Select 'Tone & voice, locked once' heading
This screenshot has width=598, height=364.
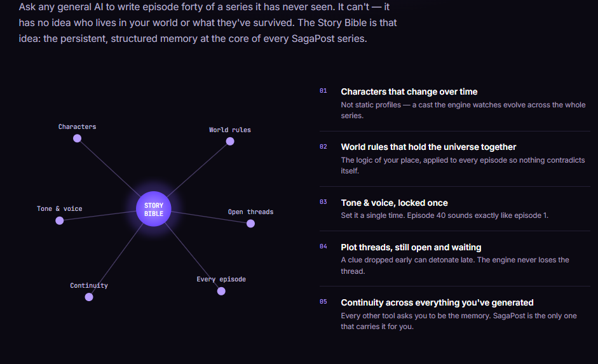pos(394,203)
